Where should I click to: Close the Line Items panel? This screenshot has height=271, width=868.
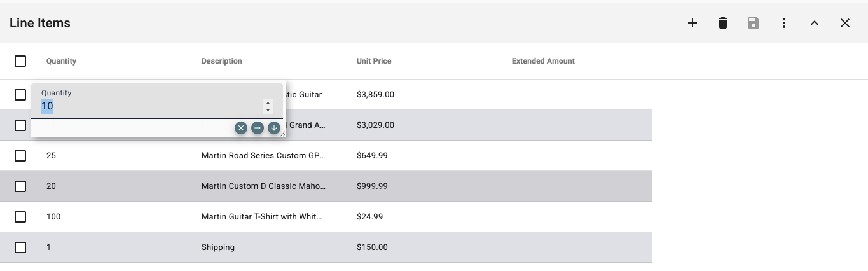[845, 24]
